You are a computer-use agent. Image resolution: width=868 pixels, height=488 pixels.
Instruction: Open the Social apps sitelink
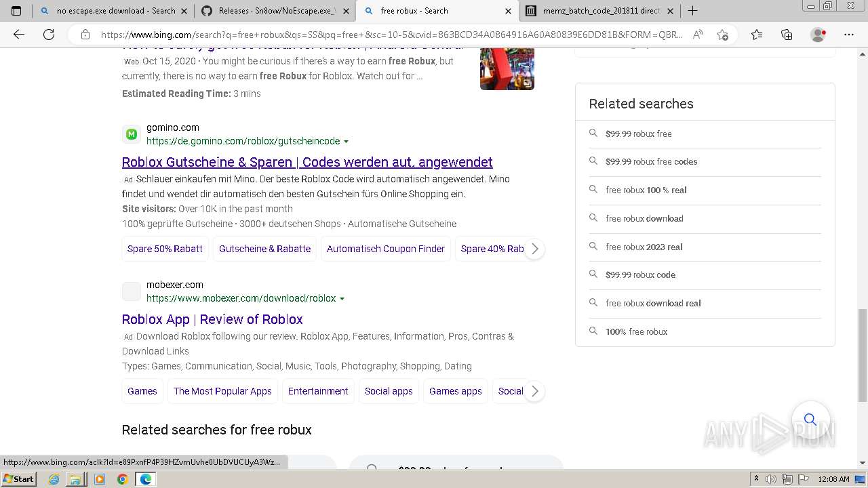pyautogui.click(x=389, y=391)
